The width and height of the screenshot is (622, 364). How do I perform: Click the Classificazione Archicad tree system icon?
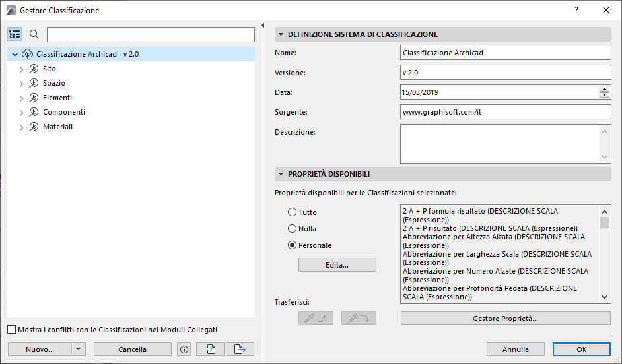[28, 54]
